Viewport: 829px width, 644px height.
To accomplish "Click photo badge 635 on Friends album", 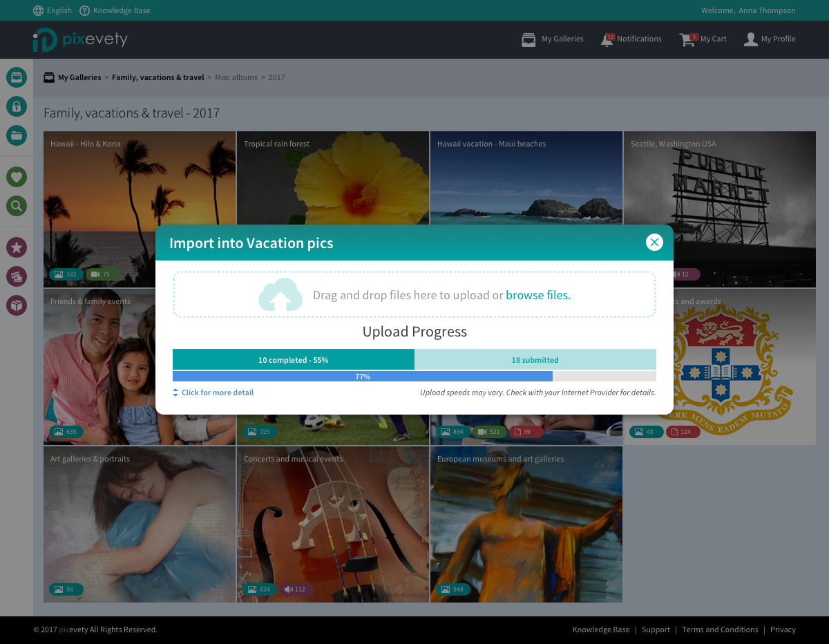I will coord(66,432).
